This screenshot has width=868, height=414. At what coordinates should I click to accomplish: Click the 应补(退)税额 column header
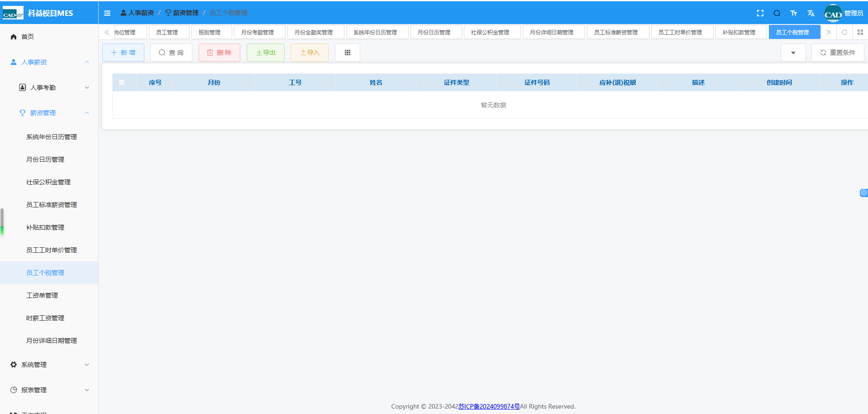(x=617, y=82)
